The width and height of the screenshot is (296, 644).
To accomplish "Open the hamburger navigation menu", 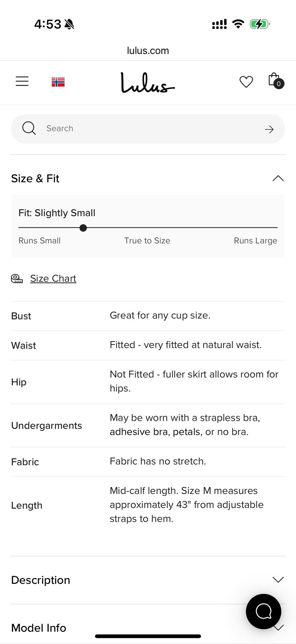I will pos(22,81).
